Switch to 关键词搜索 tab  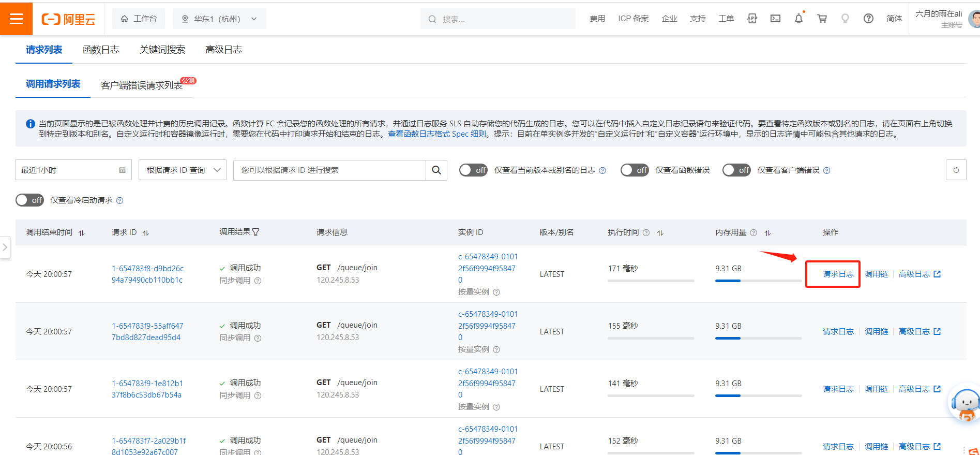(162, 50)
